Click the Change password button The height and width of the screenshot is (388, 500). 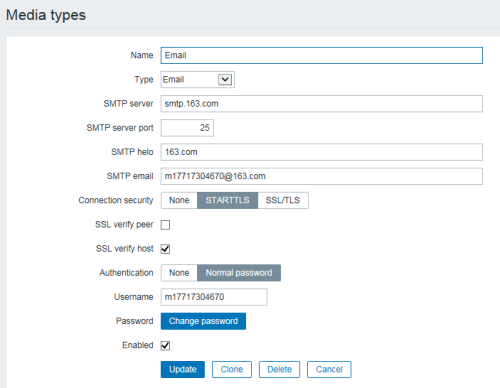coord(203,321)
